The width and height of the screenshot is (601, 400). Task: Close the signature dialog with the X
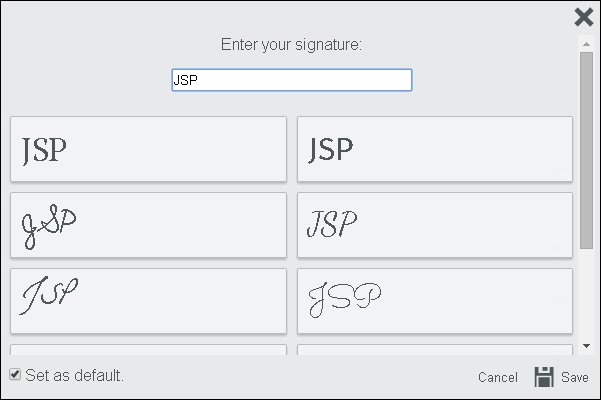click(584, 17)
